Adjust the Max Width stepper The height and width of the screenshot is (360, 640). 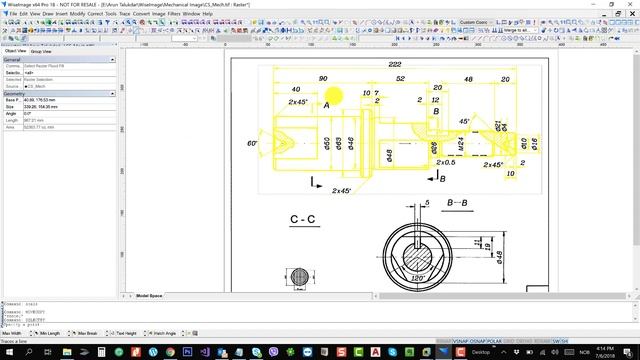click(31, 333)
